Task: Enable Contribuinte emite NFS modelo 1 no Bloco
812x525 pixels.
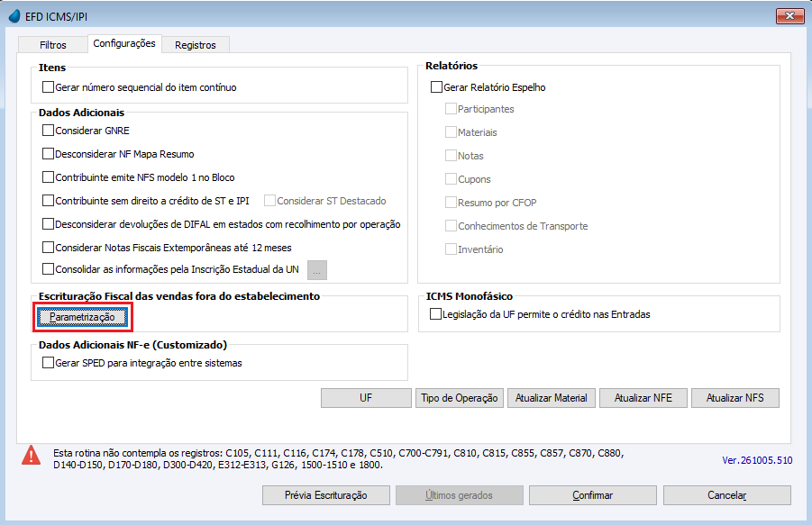Action: 48,177
